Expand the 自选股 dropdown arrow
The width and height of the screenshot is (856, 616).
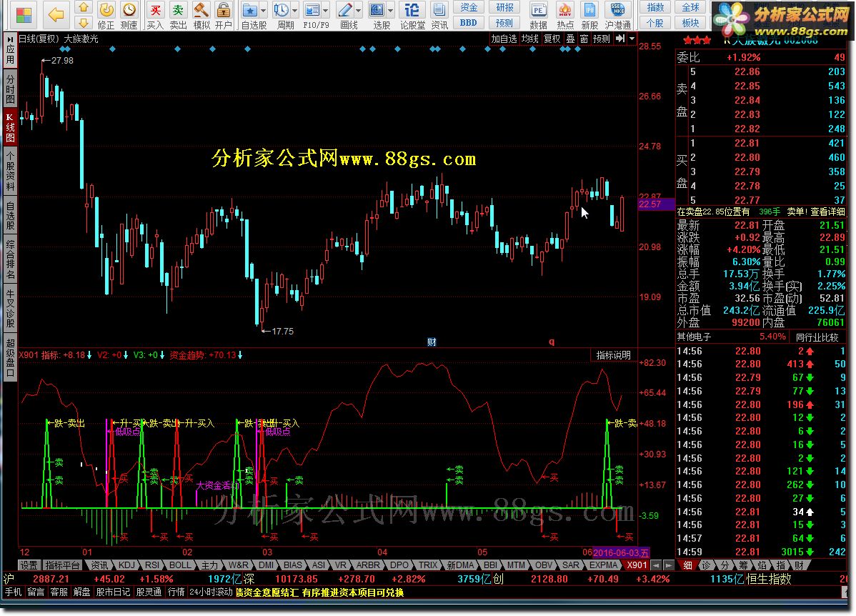pyautogui.click(x=264, y=11)
